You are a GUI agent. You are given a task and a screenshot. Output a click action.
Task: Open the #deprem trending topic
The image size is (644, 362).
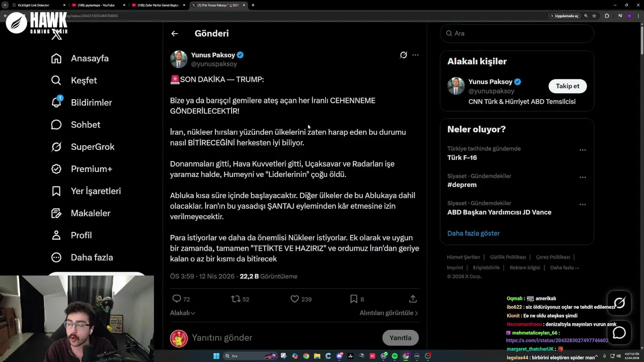click(x=462, y=185)
